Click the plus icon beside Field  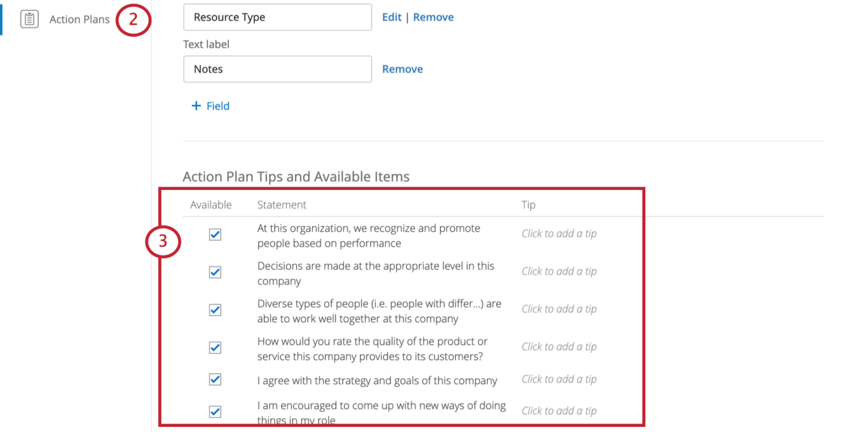pos(196,106)
